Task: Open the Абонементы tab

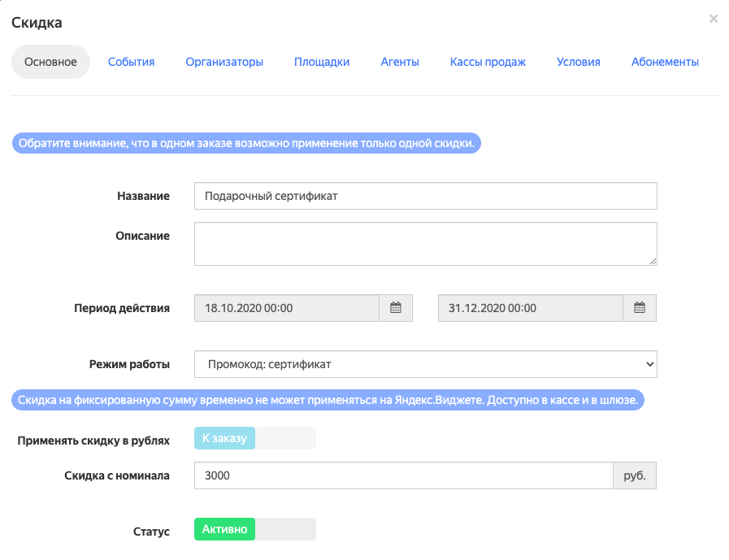Action: [665, 62]
